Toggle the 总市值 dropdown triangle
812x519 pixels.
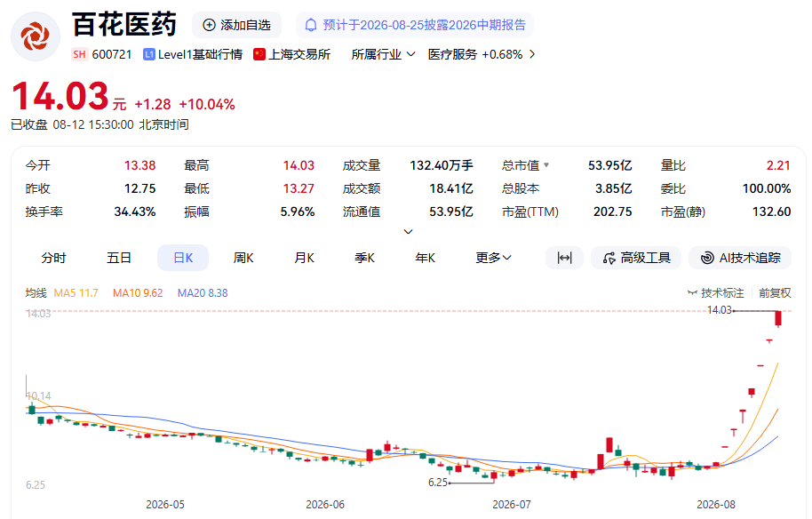[x=546, y=165]
